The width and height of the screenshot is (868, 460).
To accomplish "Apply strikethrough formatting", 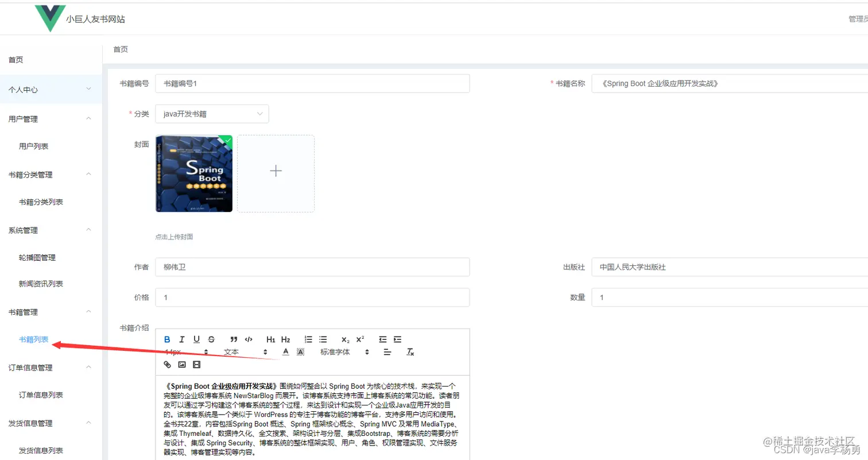I will coord(211,339).
